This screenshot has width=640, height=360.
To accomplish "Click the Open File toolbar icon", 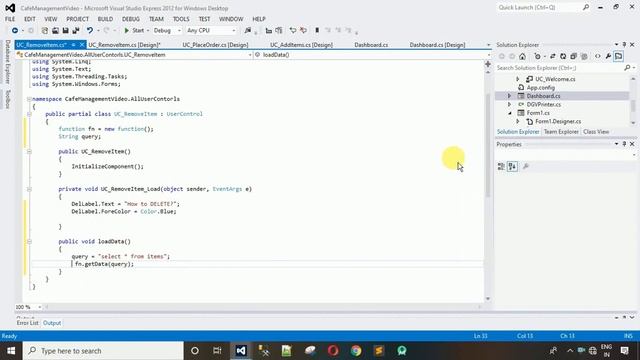I will click(55, 31).
